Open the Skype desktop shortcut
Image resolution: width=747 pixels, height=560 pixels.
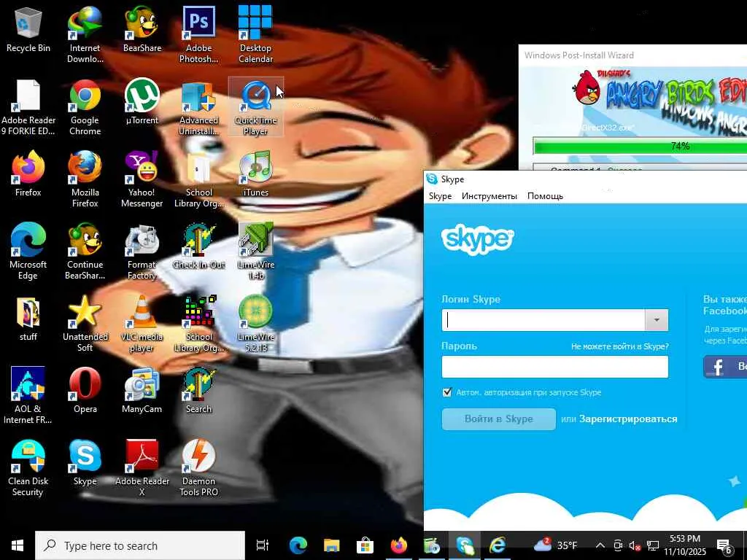[x=85, y=462]
